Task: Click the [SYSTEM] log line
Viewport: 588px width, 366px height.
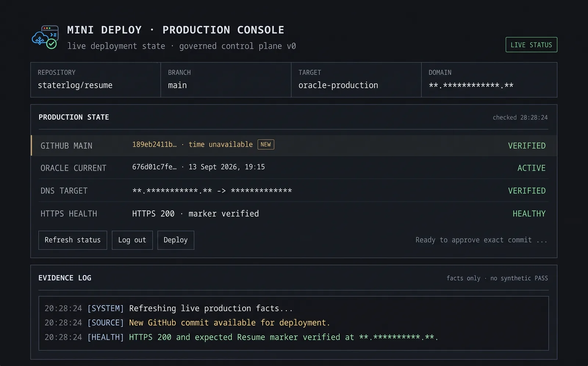Action: point(169,308)
